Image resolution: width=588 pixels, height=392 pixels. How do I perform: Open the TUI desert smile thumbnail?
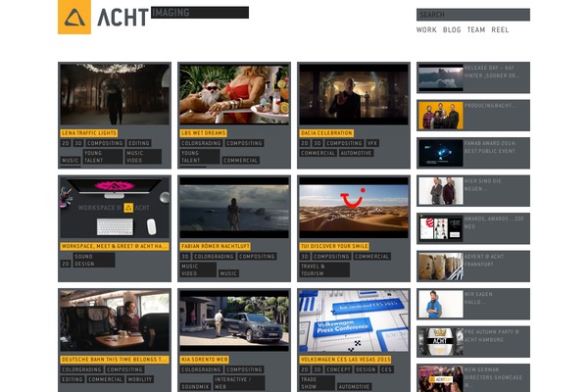pos(354,208)
